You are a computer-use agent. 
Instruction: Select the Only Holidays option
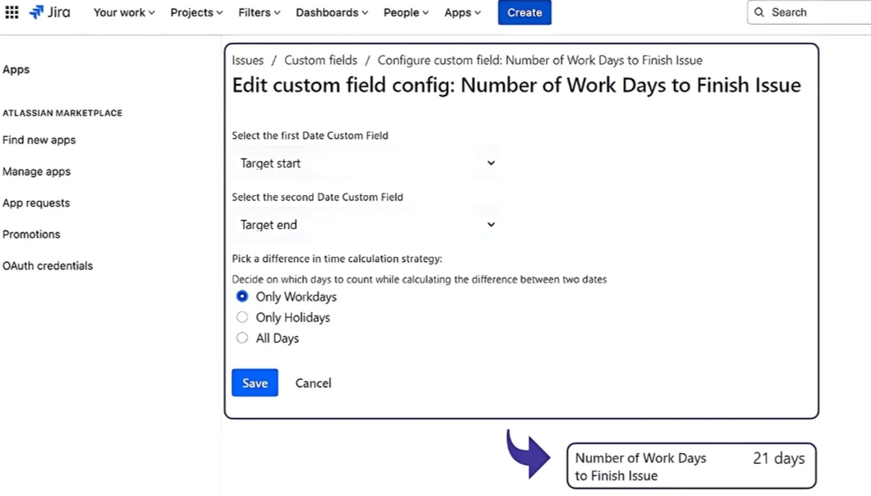pyautogui.click(x=242, y=318)
